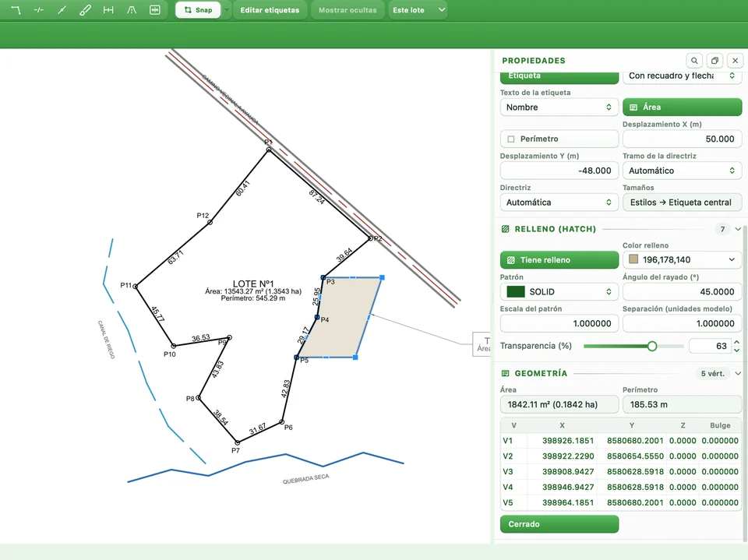Collapse the Geometría section chevron
This screenshot has height=560, width=748.
pyautogui.click(x=738, y=374)
